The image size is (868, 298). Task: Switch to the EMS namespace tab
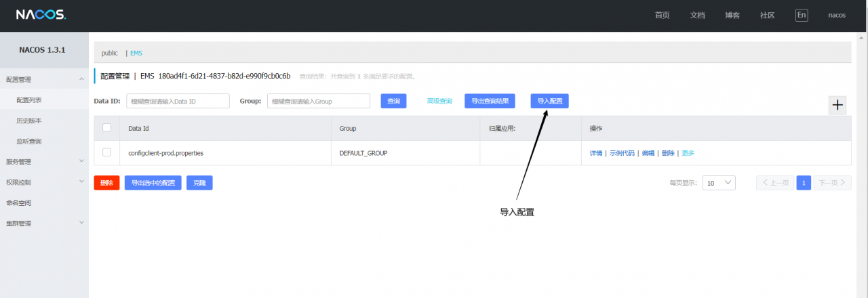point(136,53)
